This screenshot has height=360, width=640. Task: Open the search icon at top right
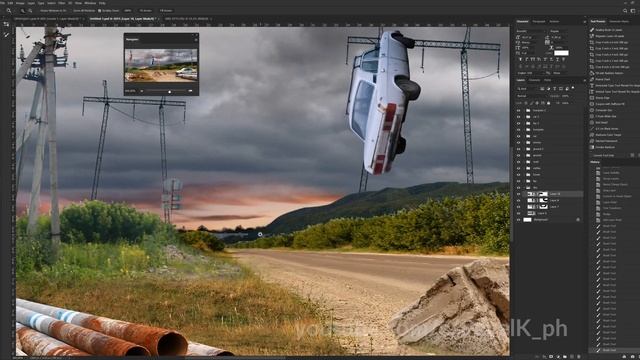coord(625,11)
